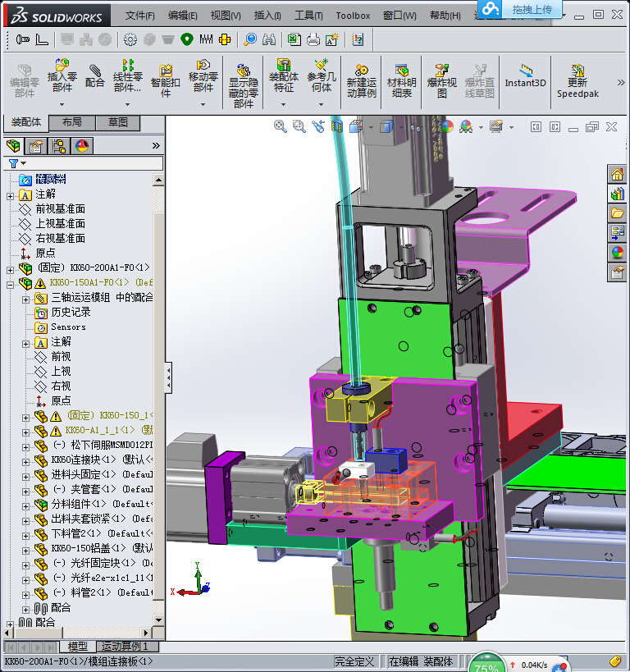The width and height of the screenshot is (630, 672).
Task: Click the yellow bearing calculator icon
Action: [x=225, y=40]
